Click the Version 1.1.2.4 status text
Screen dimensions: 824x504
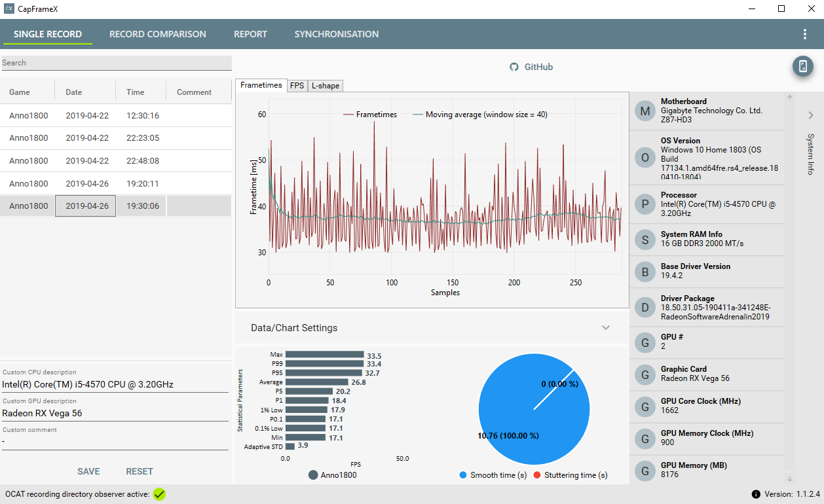[x=792, y=494]
